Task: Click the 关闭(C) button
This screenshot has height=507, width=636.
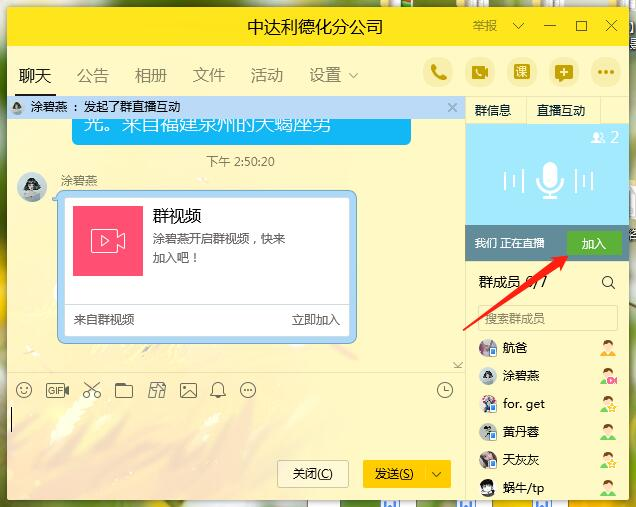Action: tap(313, 474)
